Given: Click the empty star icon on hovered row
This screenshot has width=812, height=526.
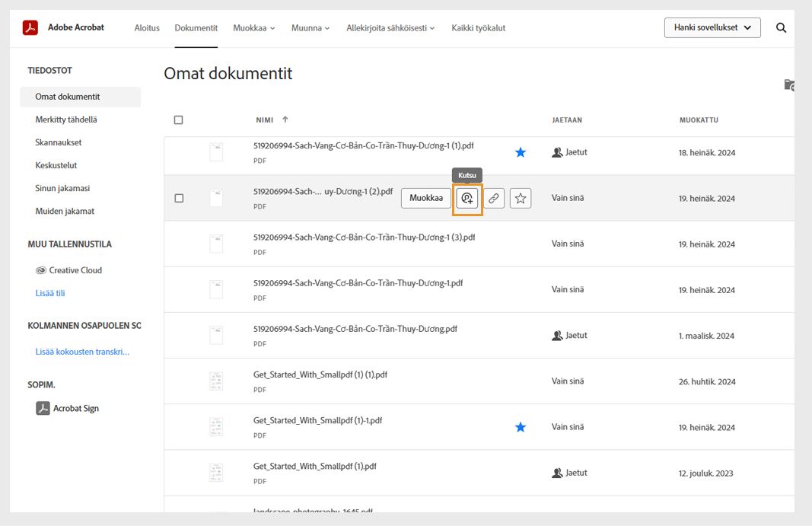Looking at the screenshot, I should 521,199.
